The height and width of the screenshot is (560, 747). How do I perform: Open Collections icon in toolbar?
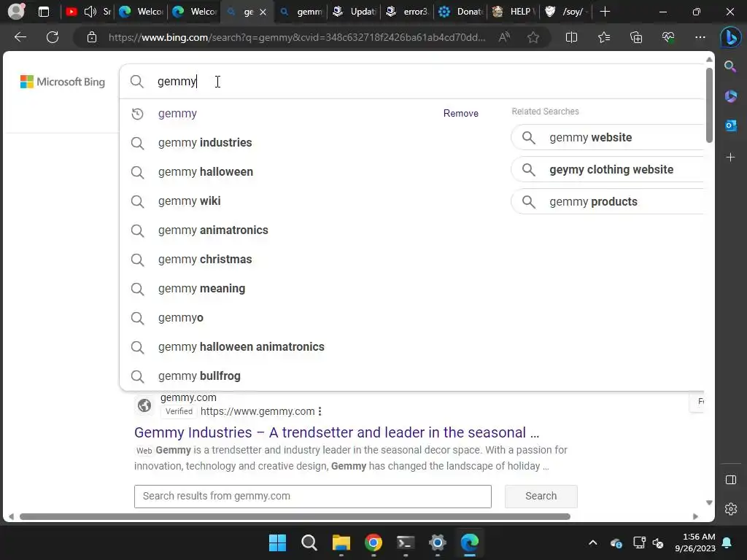click(636, 37)
